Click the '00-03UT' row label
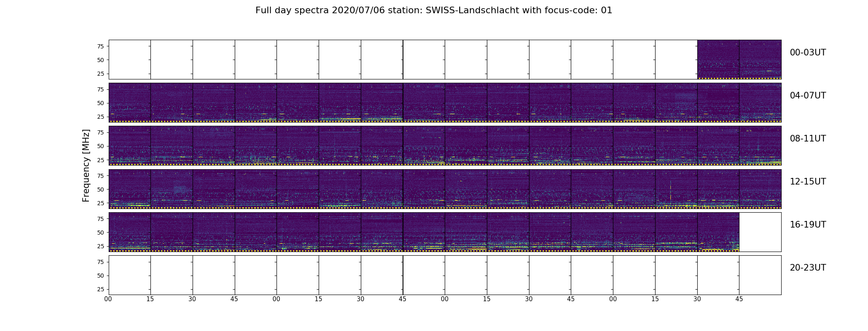The width and height of the screenshot is (868, 331). (x=808, y=53)
